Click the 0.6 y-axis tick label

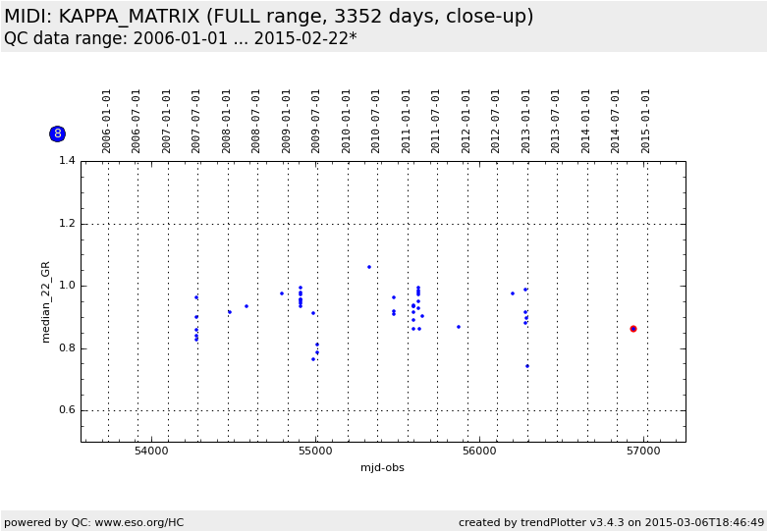point(66,410)
